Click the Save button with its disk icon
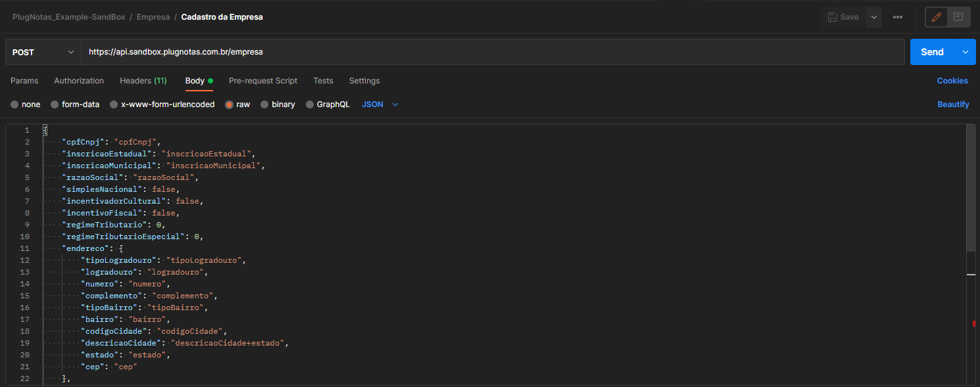 tap(843, 17)
